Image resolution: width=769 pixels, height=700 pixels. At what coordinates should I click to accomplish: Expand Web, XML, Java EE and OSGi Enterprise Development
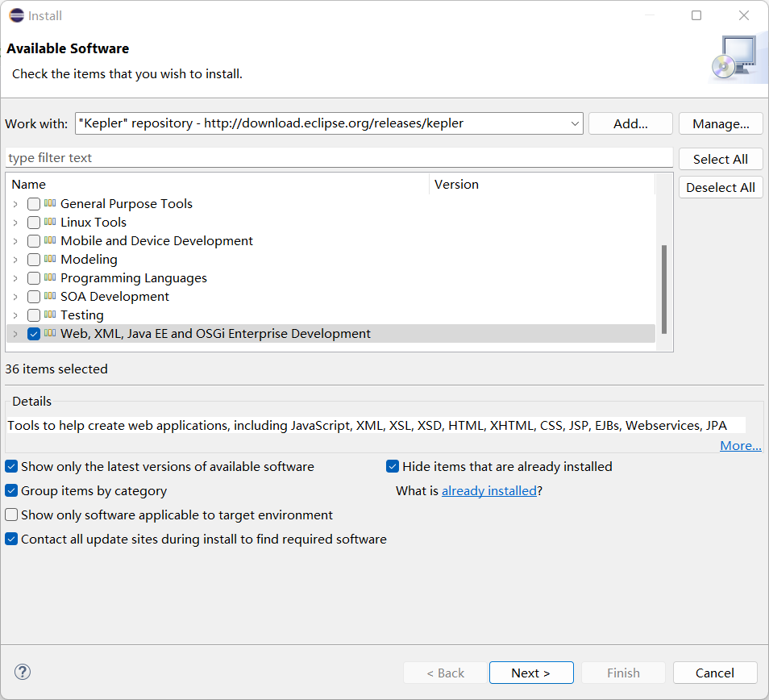click(x=15, y=333)
